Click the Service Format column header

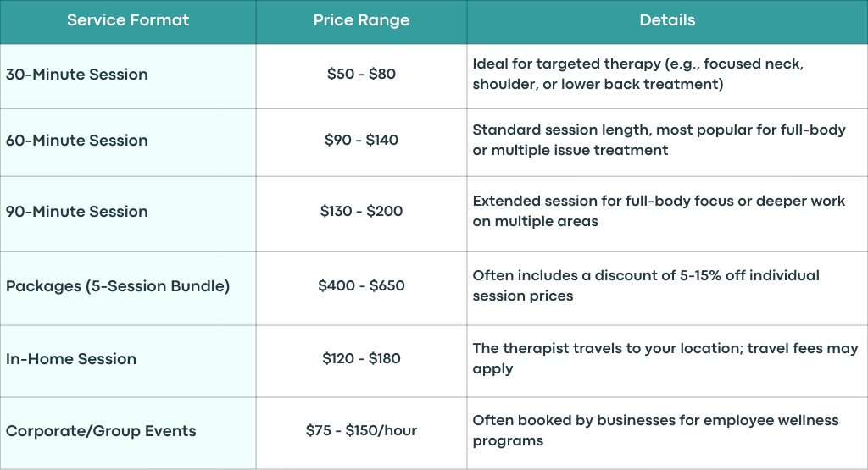pos(128,20)
